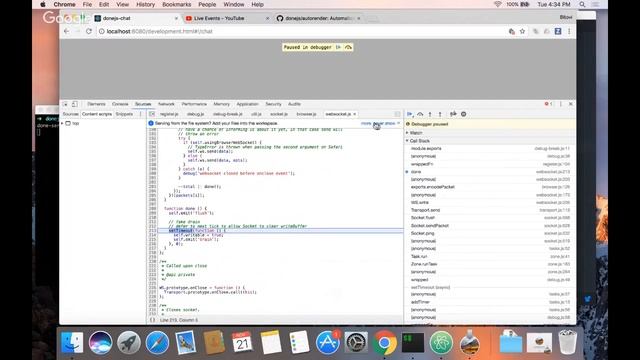Toggle the device toolbar icon

(x=75, y=104)
